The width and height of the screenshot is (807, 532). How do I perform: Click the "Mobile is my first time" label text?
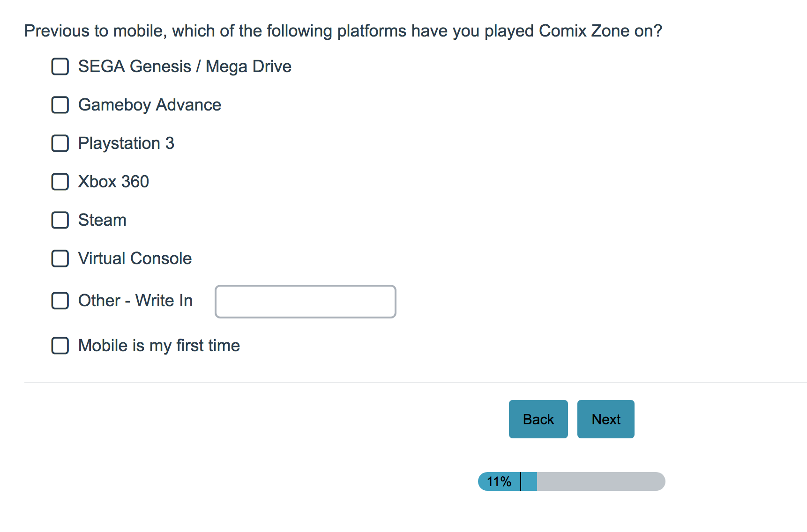point(159,346)
